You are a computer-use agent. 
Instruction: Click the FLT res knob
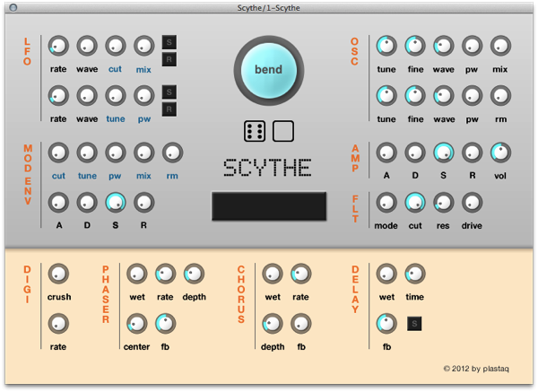click(444, 203)
